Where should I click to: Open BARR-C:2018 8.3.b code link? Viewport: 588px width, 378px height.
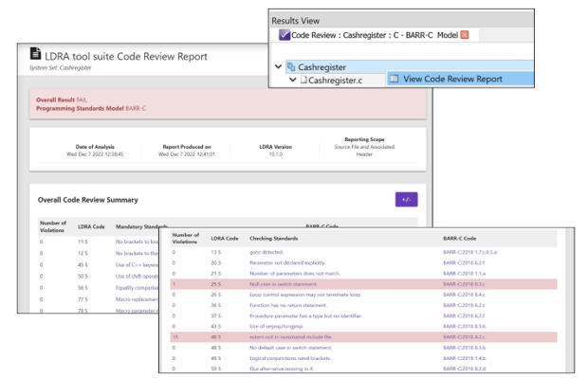pos(465,348)
